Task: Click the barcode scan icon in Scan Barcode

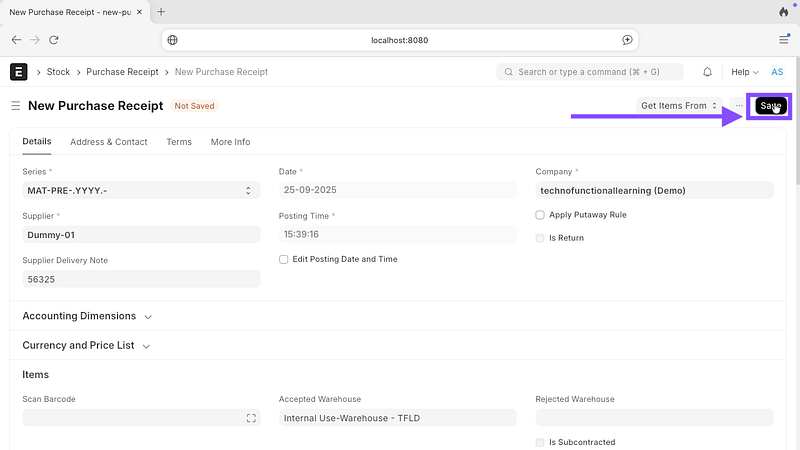Action: tap(251, 418)
